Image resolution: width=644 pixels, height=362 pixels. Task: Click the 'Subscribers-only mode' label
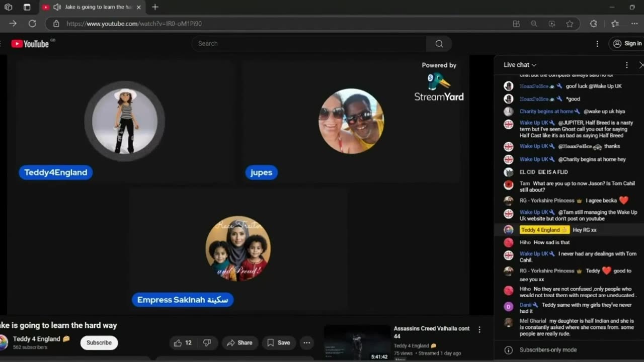tap(548, 350)
